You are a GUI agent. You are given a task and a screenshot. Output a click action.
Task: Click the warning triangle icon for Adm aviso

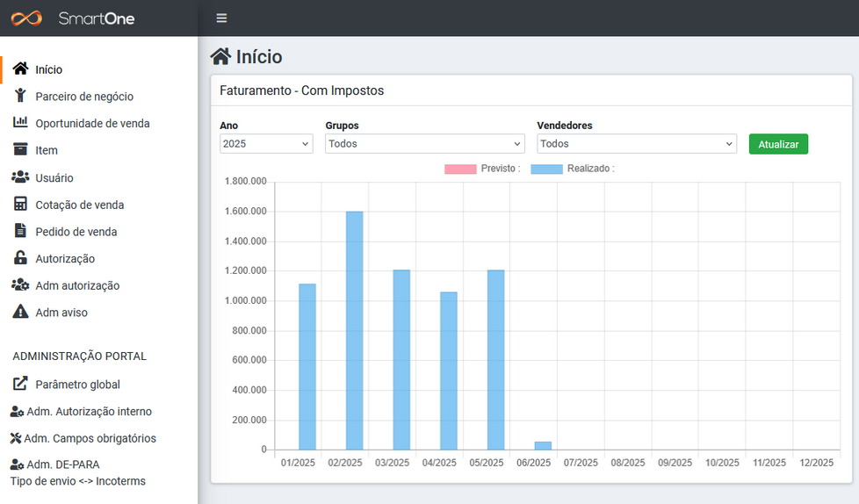[20, 313]
